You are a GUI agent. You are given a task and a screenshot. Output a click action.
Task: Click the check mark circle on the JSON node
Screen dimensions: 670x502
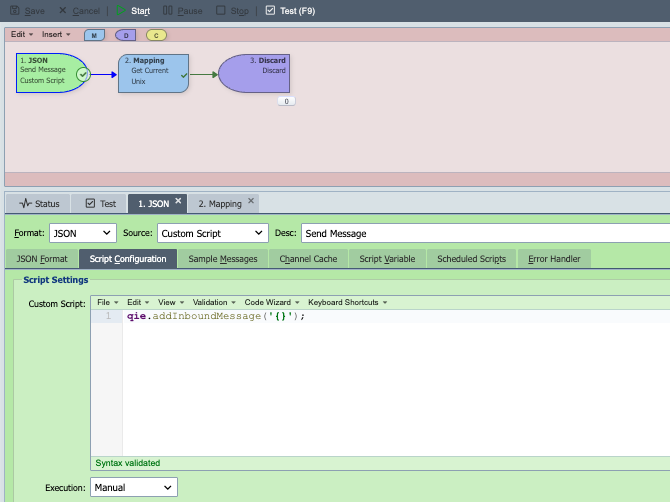point(83,75)
